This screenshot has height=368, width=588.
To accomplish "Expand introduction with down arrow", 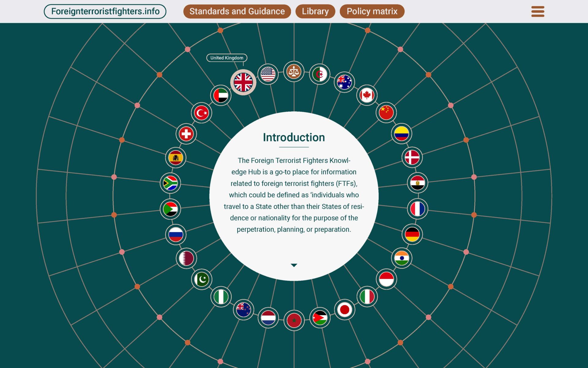I will pyautogui.click(x=294, y=265).
